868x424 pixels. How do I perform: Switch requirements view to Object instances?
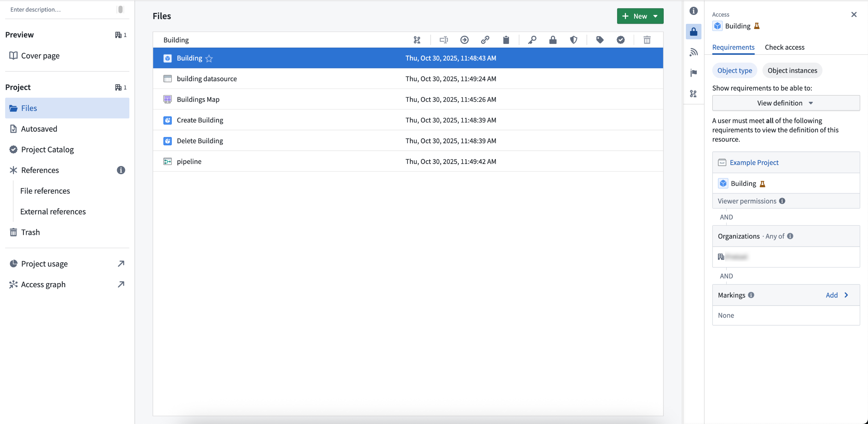pyautogui.click(x=792, y=70)
